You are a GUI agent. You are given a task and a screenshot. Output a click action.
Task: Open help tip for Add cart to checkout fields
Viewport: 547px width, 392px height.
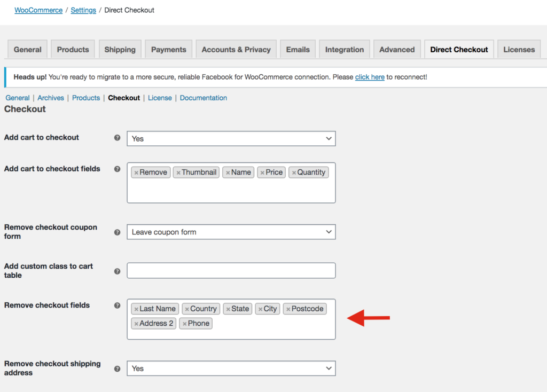click(x=117, y=169)
